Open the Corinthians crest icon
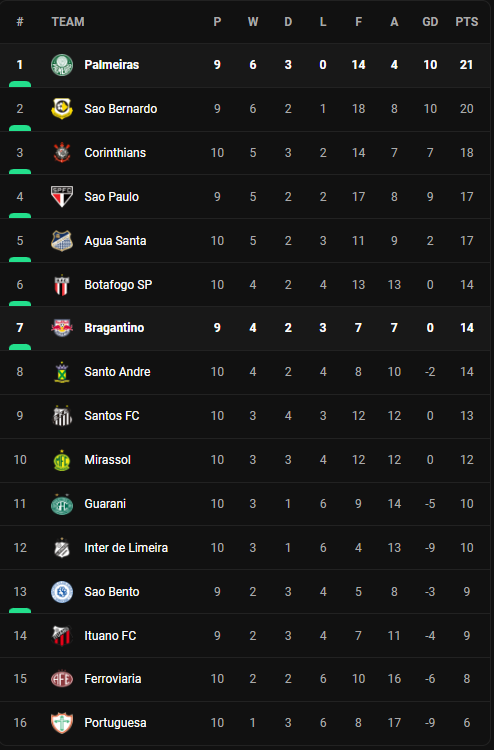This screenshot has height=750, width=494. (x=62, y=153)
